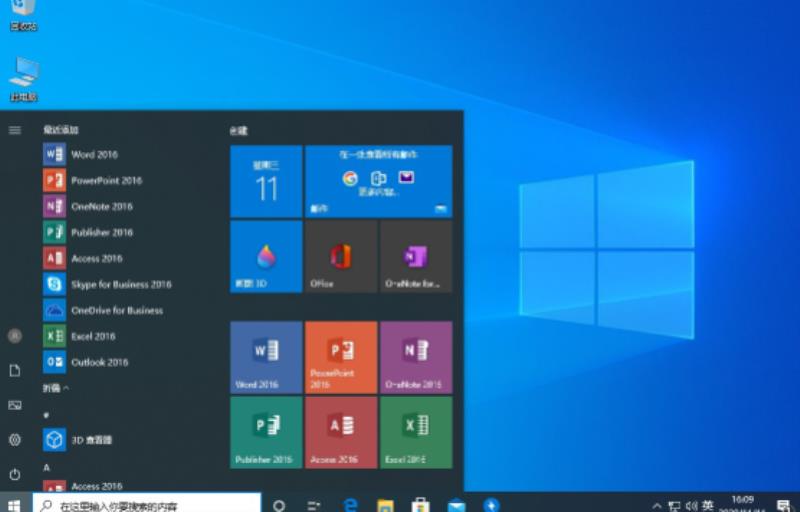Open the calendar tile showing 11
The width and height of the screenshot is (800, 512).
[x=266, y=181]
